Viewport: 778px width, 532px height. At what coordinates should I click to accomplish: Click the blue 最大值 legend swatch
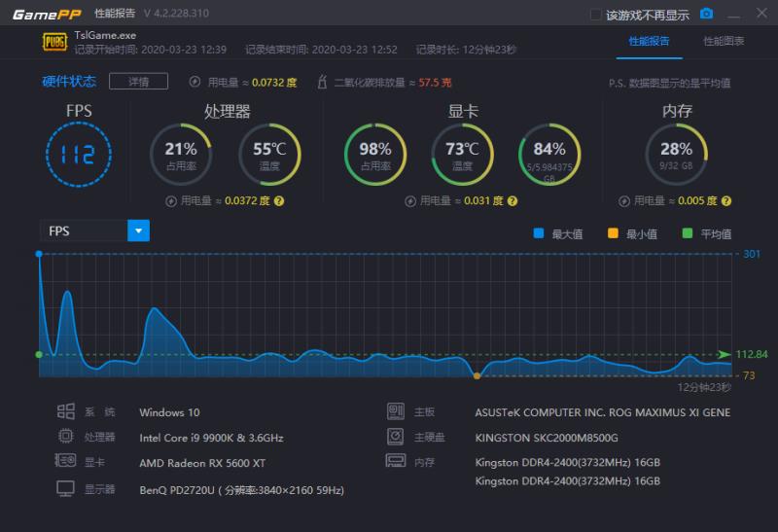coord(539,233)
